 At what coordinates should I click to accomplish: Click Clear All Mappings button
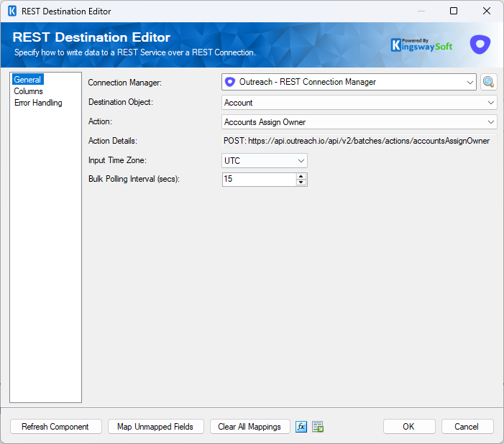(x=249, y=427)
